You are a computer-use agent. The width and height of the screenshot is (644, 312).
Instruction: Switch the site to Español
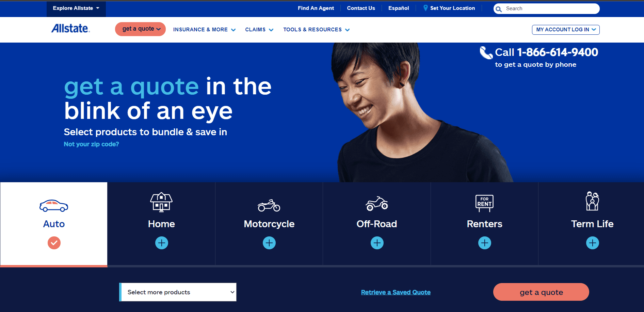(x=399, y=8)
